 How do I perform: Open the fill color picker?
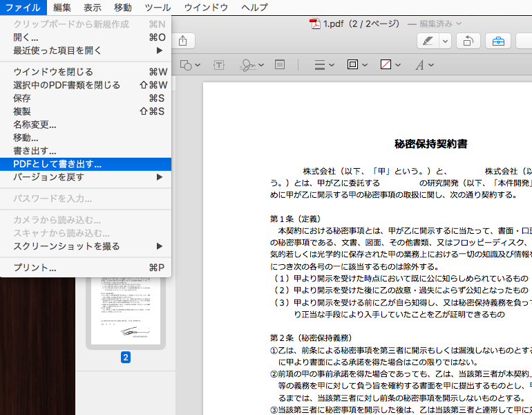pos(390,65)
